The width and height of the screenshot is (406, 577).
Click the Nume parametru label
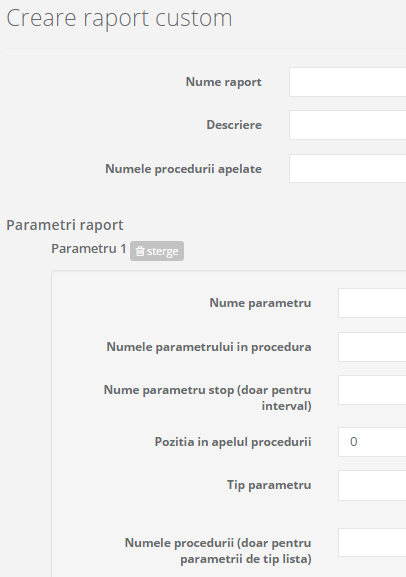tap(261, 303)
